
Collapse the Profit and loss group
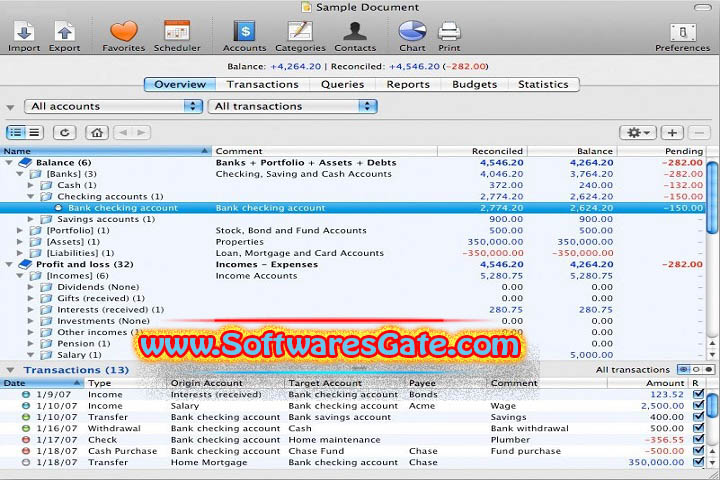9,265
